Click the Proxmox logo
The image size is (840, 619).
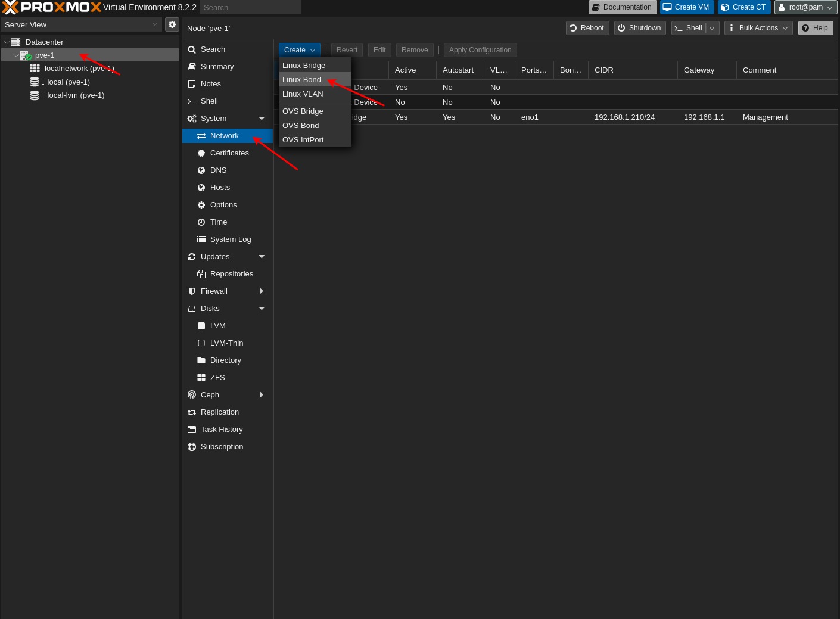tap(51, 7)
